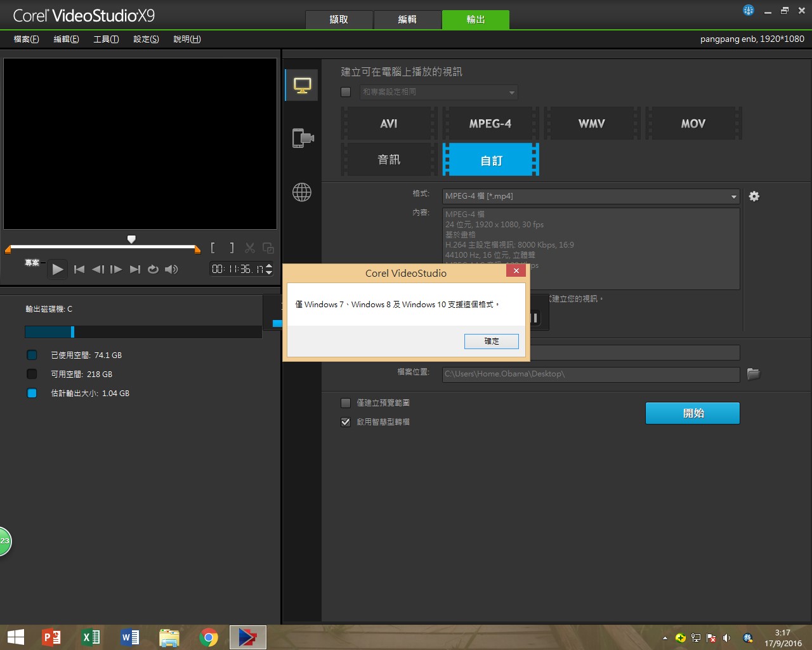Close the Corel VideoStudio message dialog

point(516,271)
